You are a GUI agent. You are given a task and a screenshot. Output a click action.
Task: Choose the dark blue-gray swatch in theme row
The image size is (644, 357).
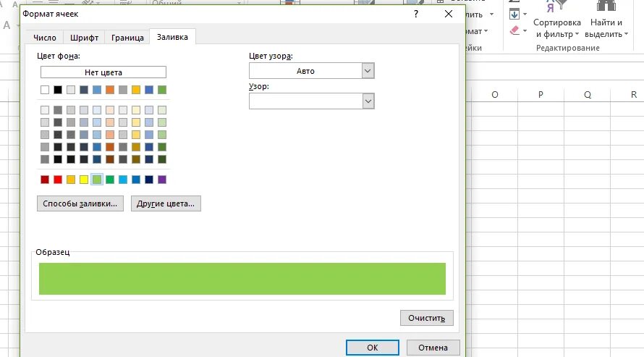(x=84, y=90)
